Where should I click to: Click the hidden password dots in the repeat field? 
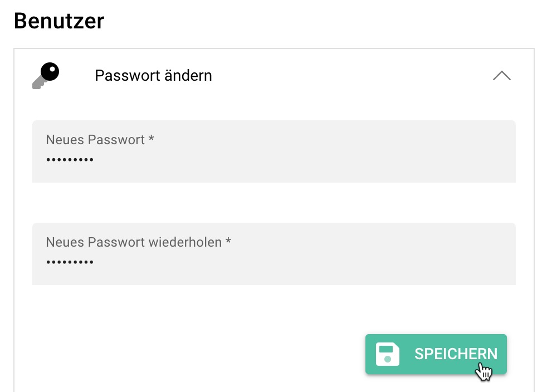click(70, 262)
